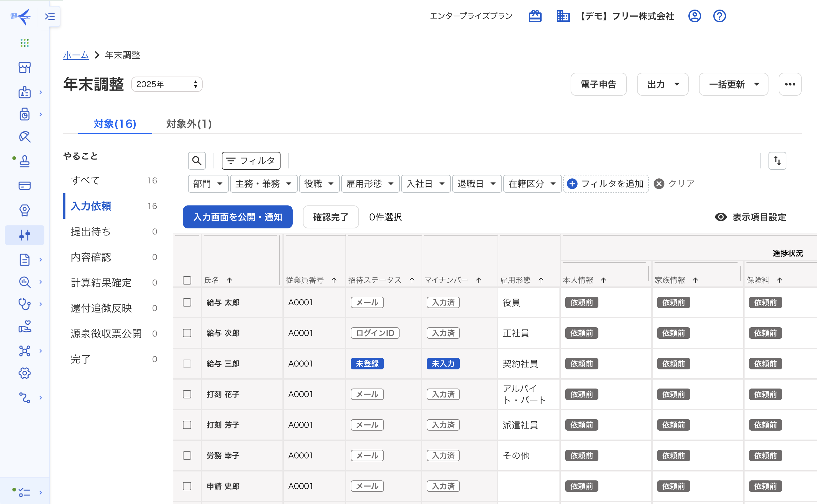Select the checkbox for 打刻 花子
The image size is (817, 504).
click(187, 394)
